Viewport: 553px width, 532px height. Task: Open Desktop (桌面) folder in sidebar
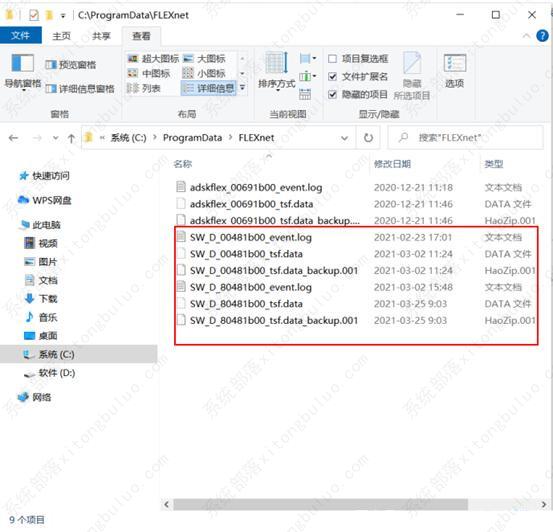[x=41, y=336]
